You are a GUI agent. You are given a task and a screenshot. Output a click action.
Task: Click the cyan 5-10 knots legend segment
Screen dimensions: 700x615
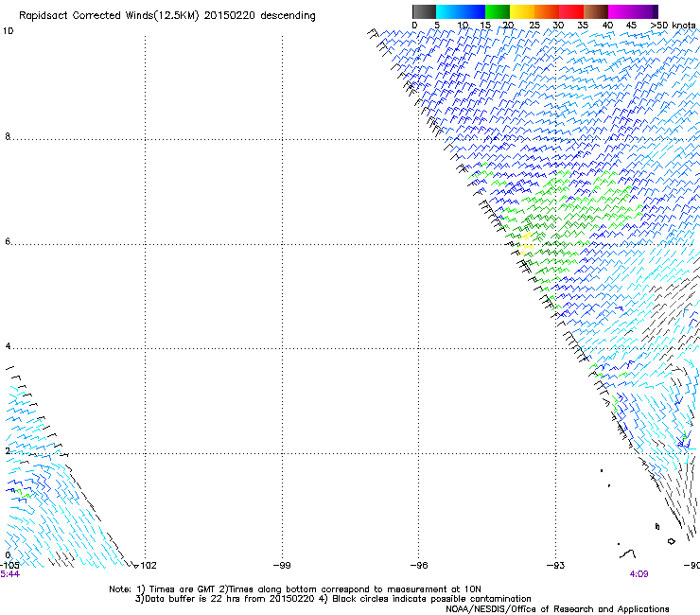pos(448,11)
